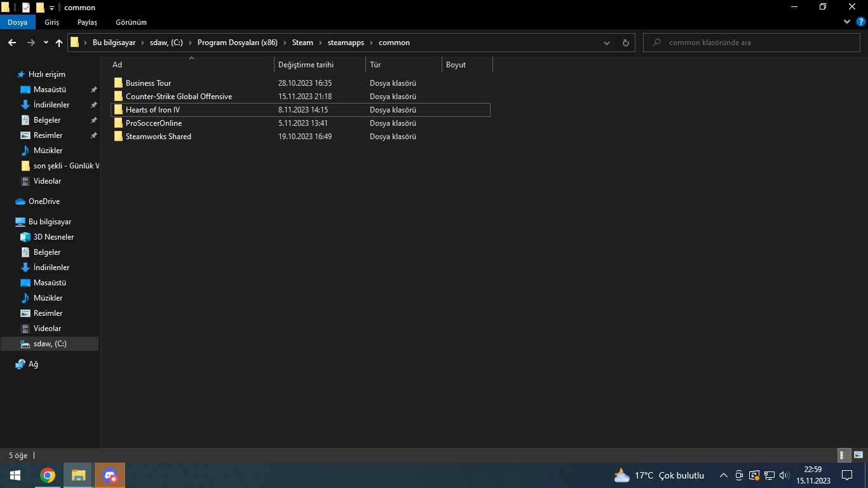Image resolution: width=868 pixels, height=488 pixels.
Task: Click the search box for the common folder
Action: (753, 43)
